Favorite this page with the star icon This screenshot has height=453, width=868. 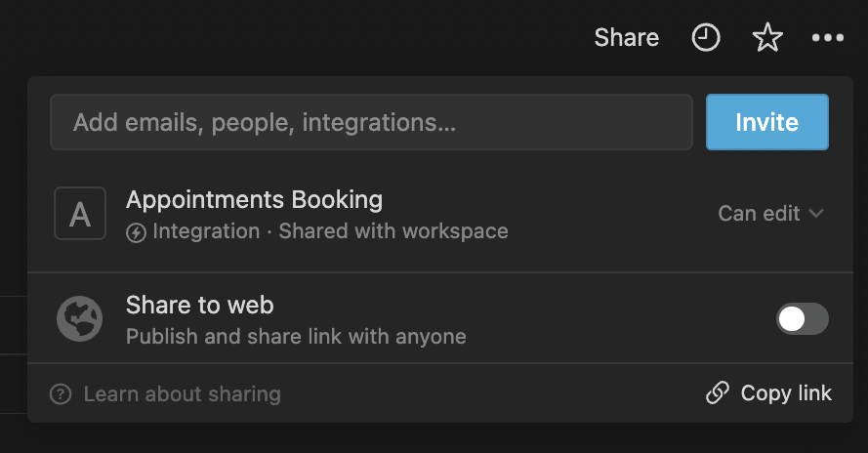(767, 38)
